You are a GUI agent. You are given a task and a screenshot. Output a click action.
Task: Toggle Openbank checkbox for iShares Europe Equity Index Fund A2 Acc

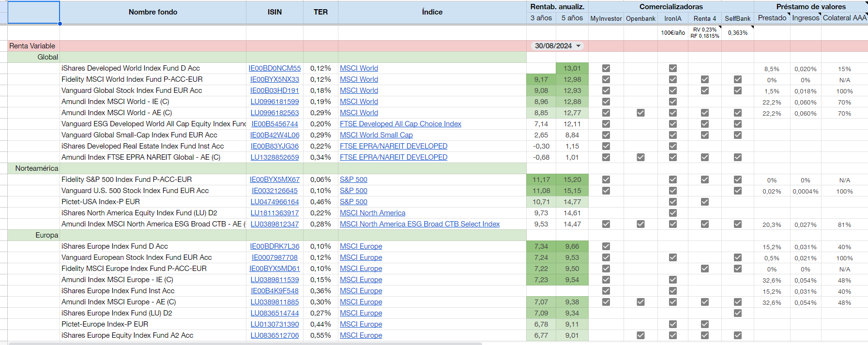pos(640,335)
